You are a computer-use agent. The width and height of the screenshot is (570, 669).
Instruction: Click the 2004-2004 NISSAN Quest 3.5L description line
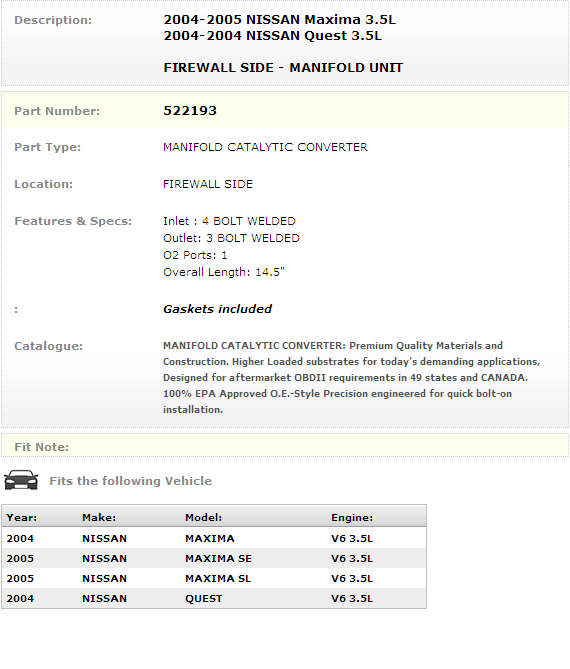[273, 36]
